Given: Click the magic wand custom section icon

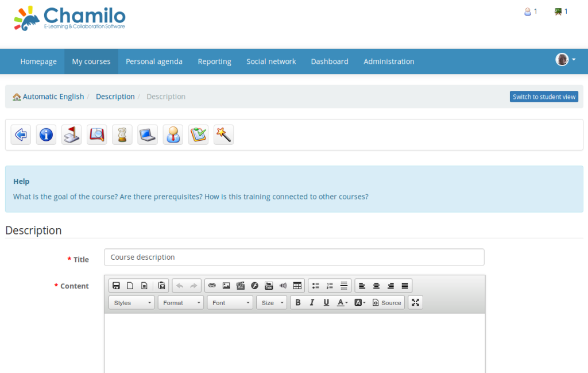Looking at the screenshot, I should pyautogui.click(x=223, y=134).
